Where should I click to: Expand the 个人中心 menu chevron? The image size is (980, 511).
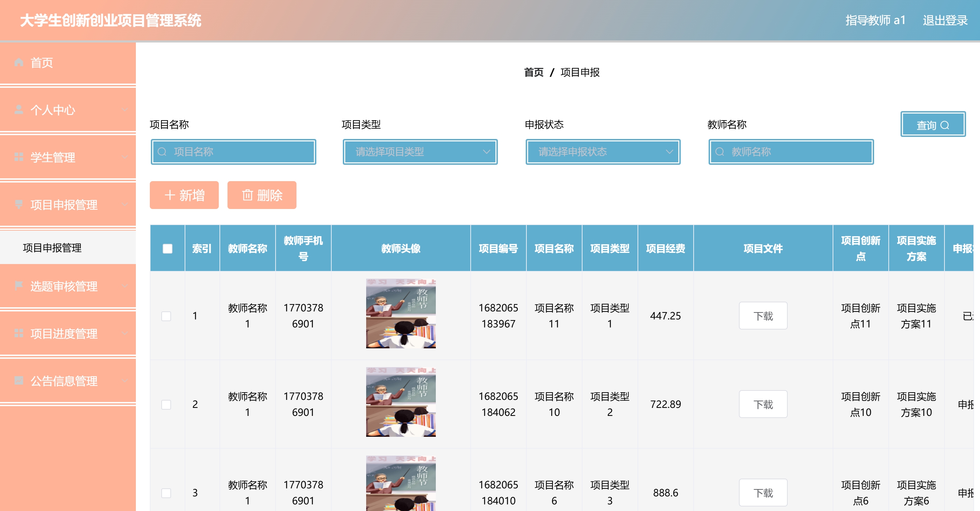pos(124,110)
